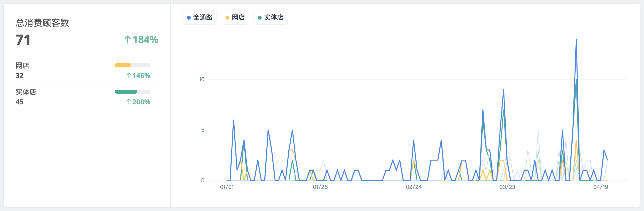Toggle the 实体店 legend series
The image size is (644, 211).
point(270,18)
